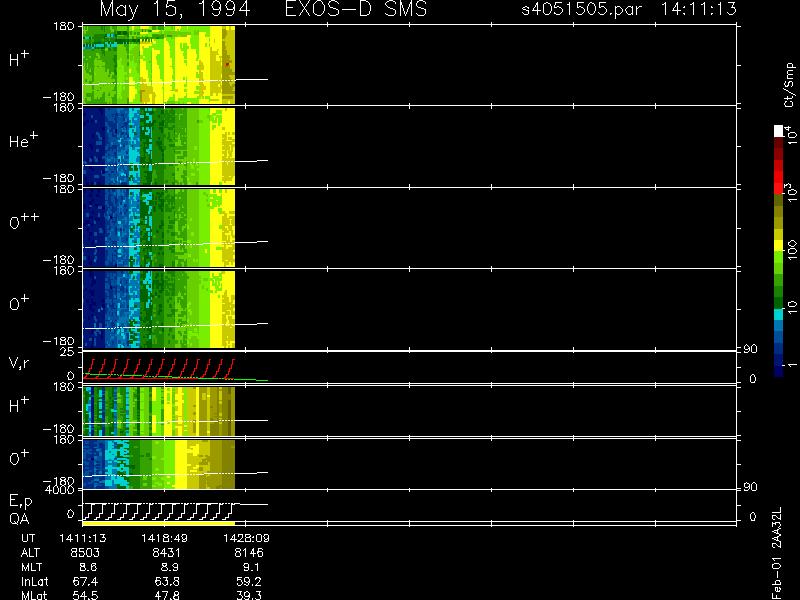Click the "E,p" panel label
800x600 pixels.
20,502
